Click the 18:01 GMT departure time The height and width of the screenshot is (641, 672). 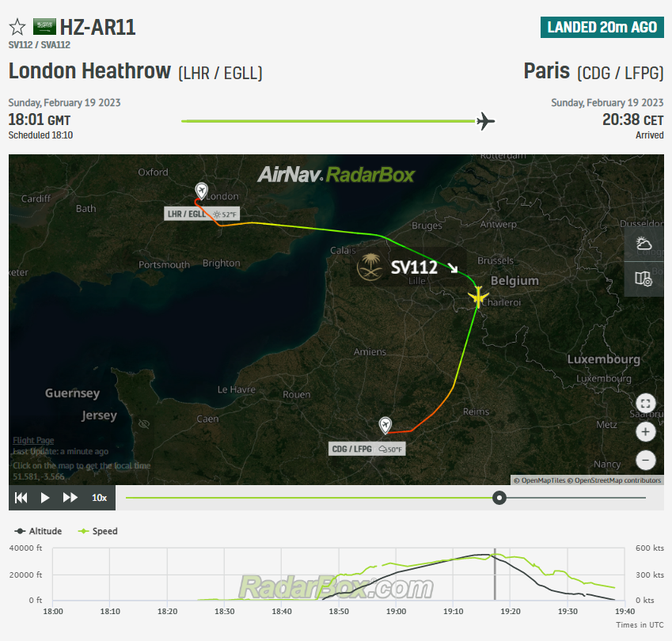click(x=40, y=119)
